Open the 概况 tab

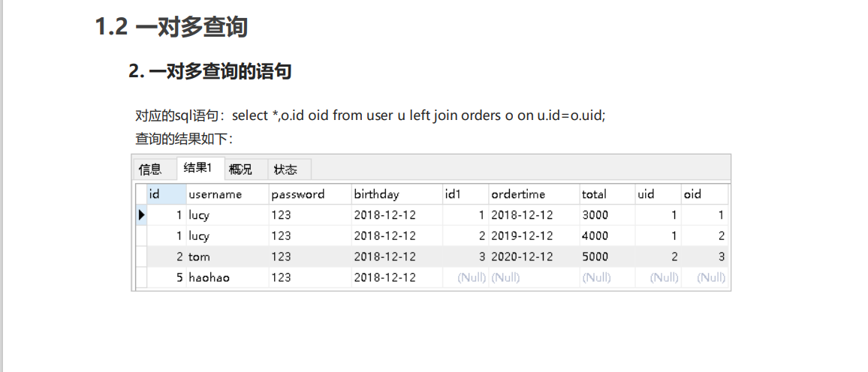click(x=240, y=169)
